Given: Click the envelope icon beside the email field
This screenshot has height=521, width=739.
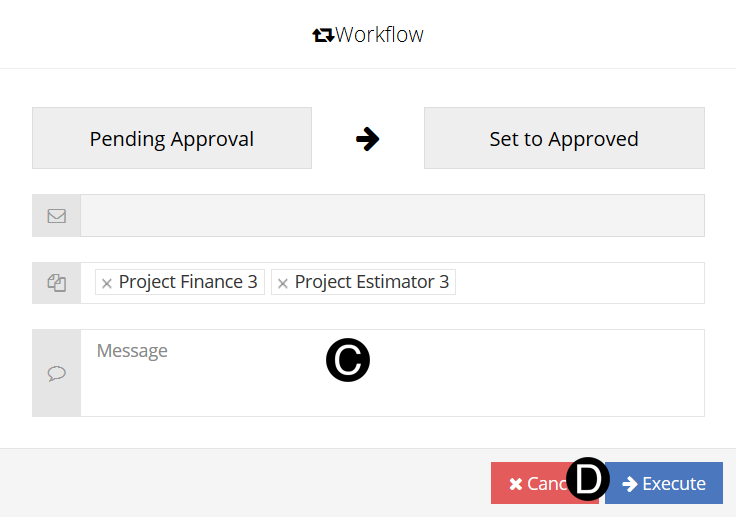Looking at the screenshot, I should point(57,215).
